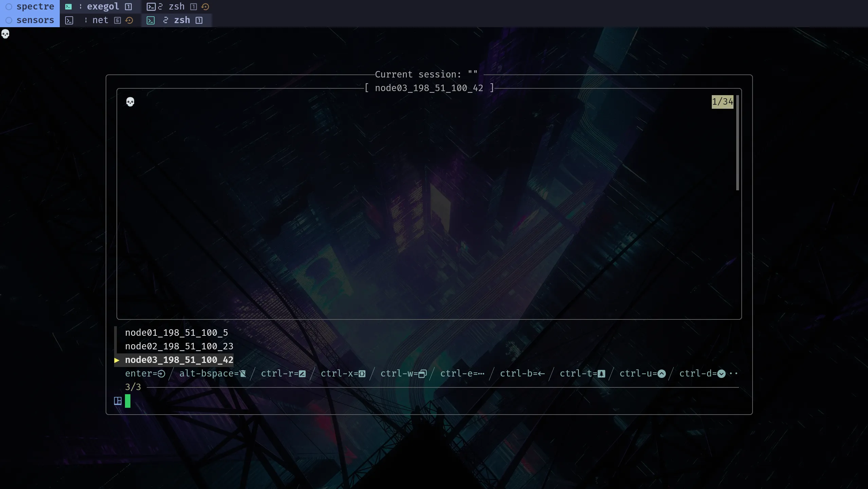Image resolution: width=868 pixels, height=489 pixels.
Task: Click the skull icon inside the session preview
Action: [x=131, y=102]
